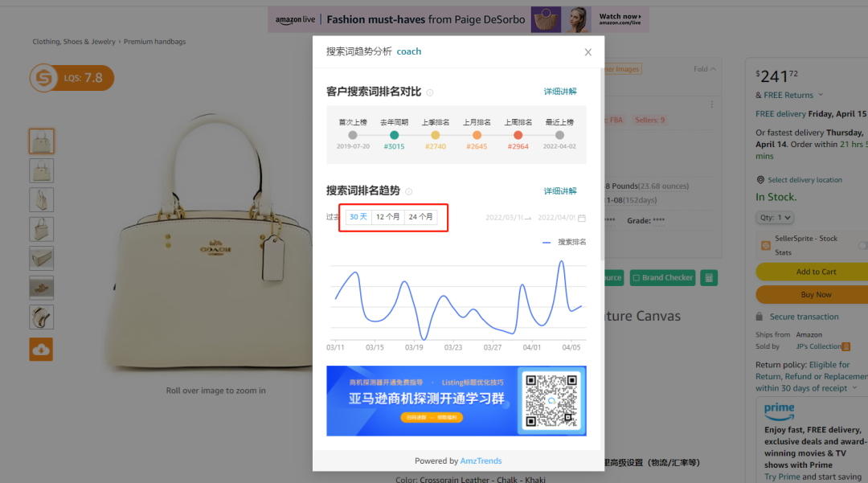Select the seventh handbag thumbnail

(x=42, y=317)
